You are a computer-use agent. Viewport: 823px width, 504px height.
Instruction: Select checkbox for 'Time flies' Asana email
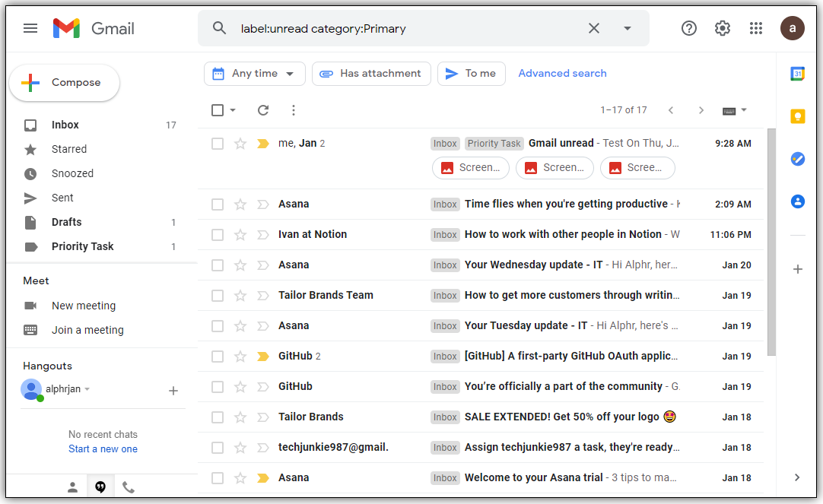[x=218, y=204]
